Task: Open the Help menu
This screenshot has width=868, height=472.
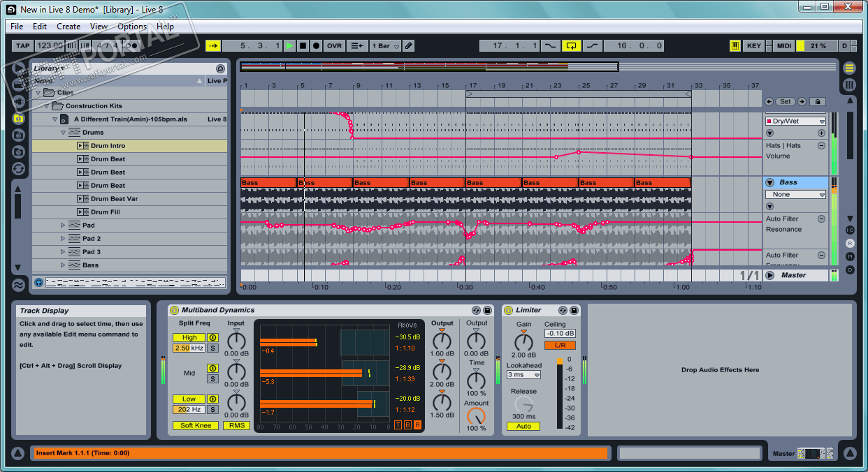Action: pos(165,27)
